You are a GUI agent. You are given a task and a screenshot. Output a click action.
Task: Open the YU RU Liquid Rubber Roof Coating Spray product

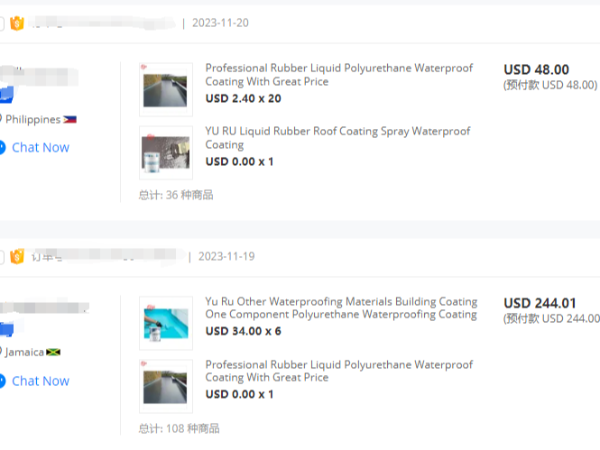[x=338, y=138]
